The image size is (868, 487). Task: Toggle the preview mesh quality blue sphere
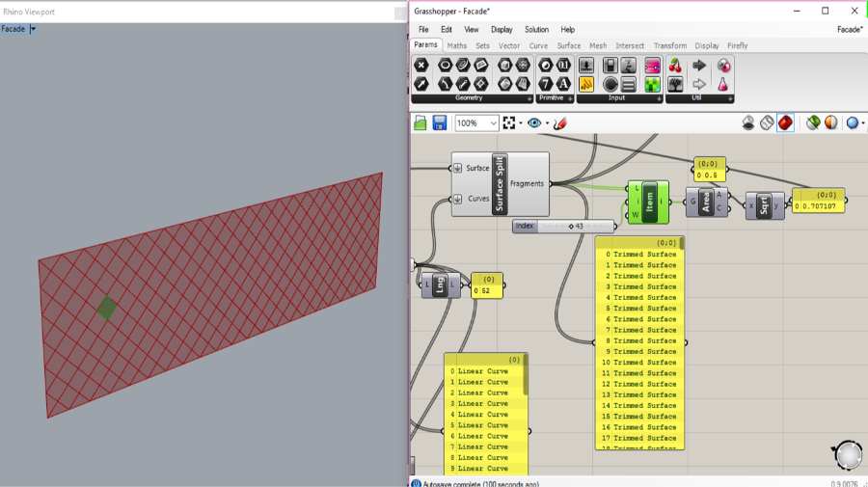point(853,122)
